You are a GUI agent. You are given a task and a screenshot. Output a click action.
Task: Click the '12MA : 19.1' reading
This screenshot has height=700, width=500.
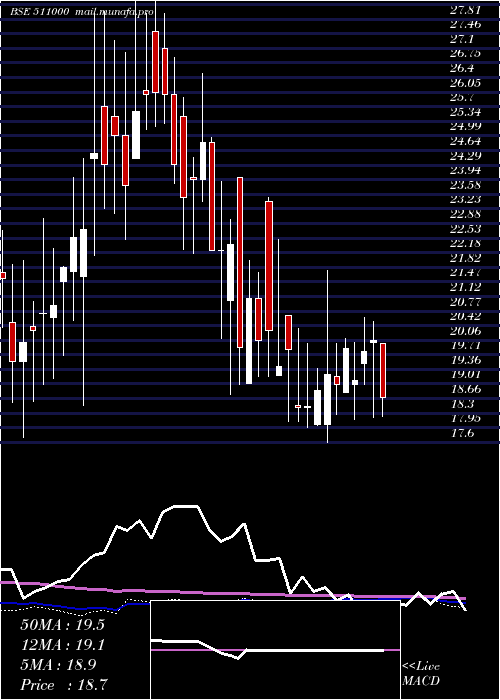tap(62, 645)
